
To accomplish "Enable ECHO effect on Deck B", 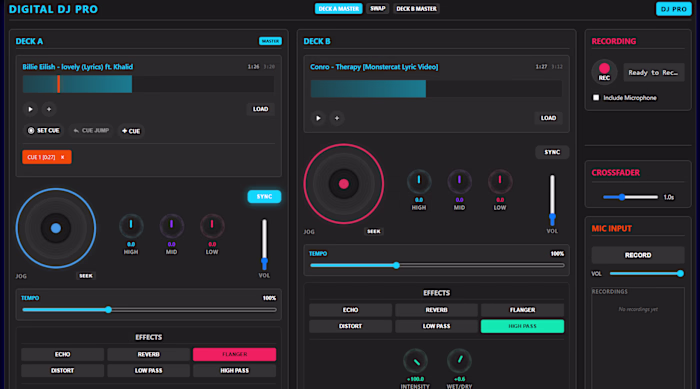I will 350,310.
